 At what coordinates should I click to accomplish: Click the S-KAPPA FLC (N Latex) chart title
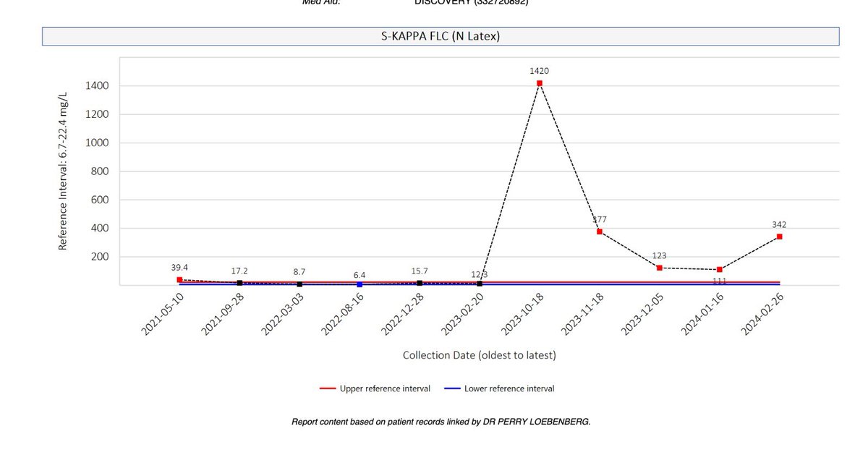point(440,36)
